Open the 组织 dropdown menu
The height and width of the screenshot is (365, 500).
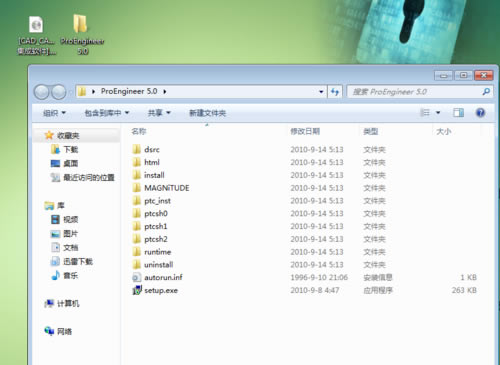(54, 113)
